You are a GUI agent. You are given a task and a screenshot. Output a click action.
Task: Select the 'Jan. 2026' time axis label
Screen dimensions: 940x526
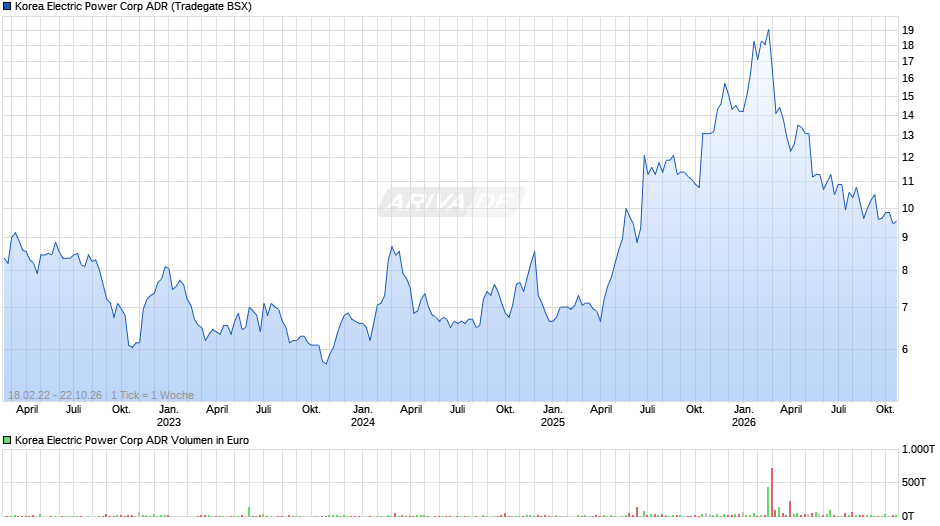coord(744,416)
